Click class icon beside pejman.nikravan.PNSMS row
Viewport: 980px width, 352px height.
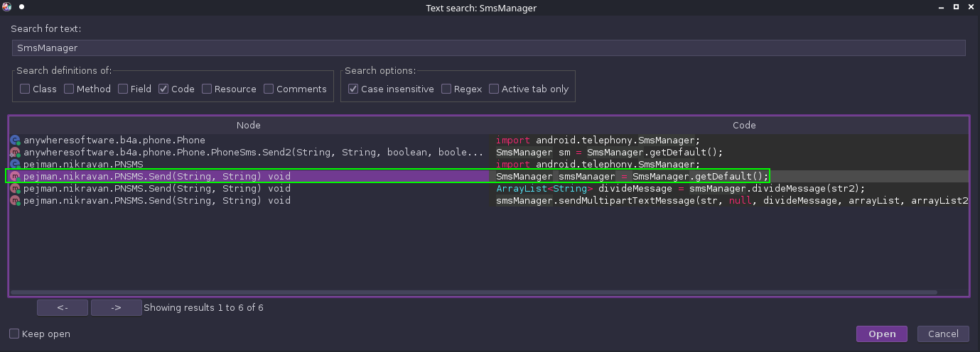[16, 165]
